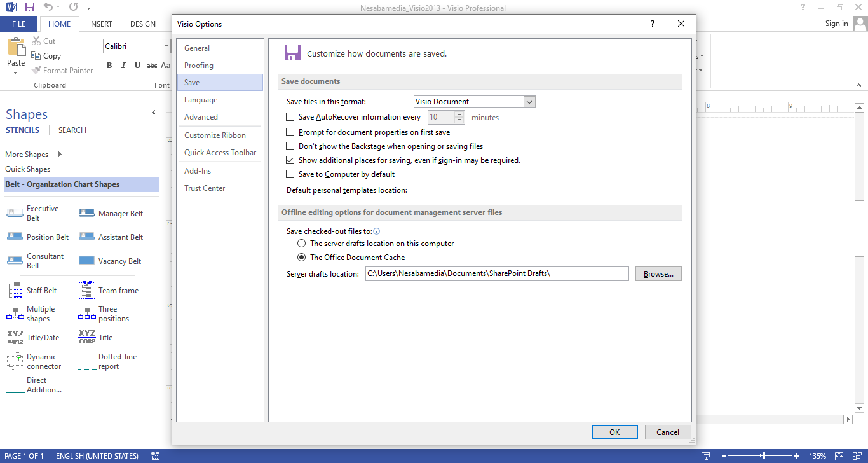Open the Save files in this format dropdown
This screenshot has width=868, height=463.
click(x=530, y=102)
